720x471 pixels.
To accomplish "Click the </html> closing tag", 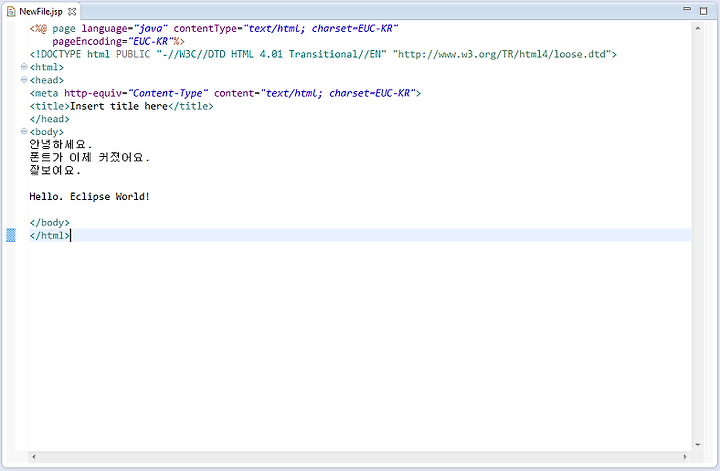I will point(50,236).
